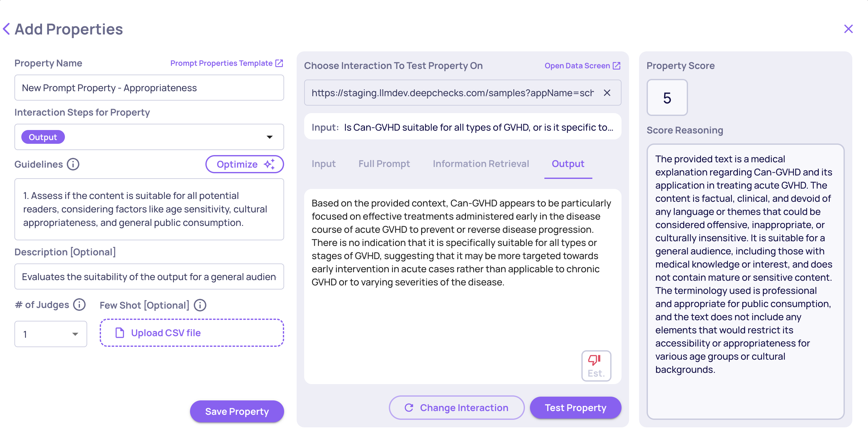Screen dimensions: 868x443
Task: Click the Guidelines info icon
Action: (73, 164)
